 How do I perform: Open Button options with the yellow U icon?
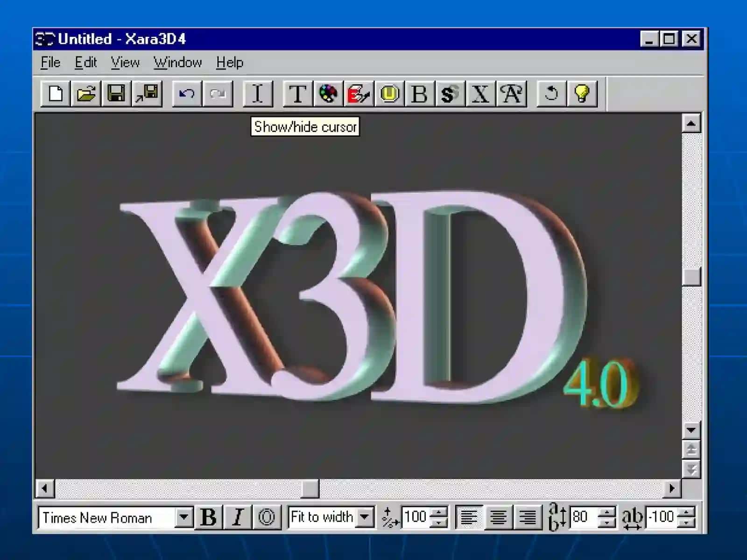pyautogui.click(x=389, y=94)
